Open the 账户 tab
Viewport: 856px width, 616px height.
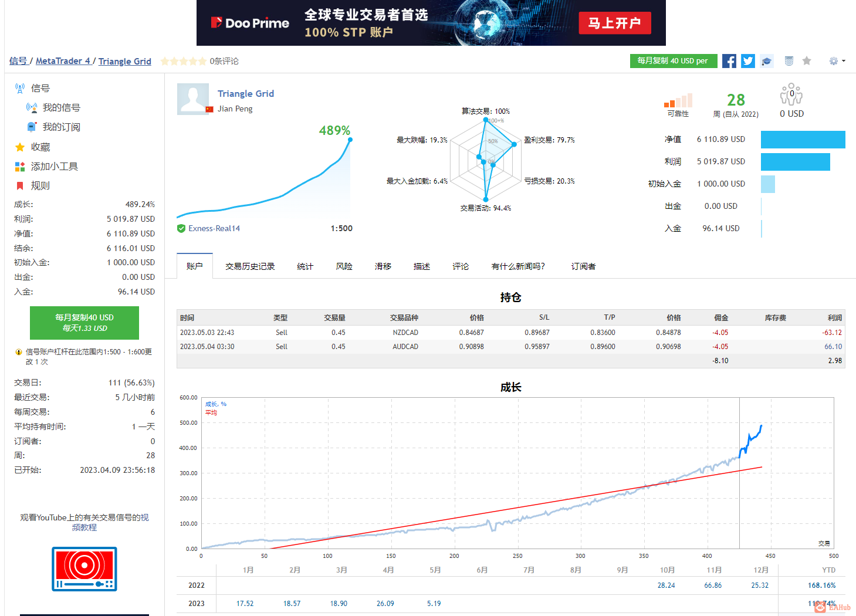point(195,266)
